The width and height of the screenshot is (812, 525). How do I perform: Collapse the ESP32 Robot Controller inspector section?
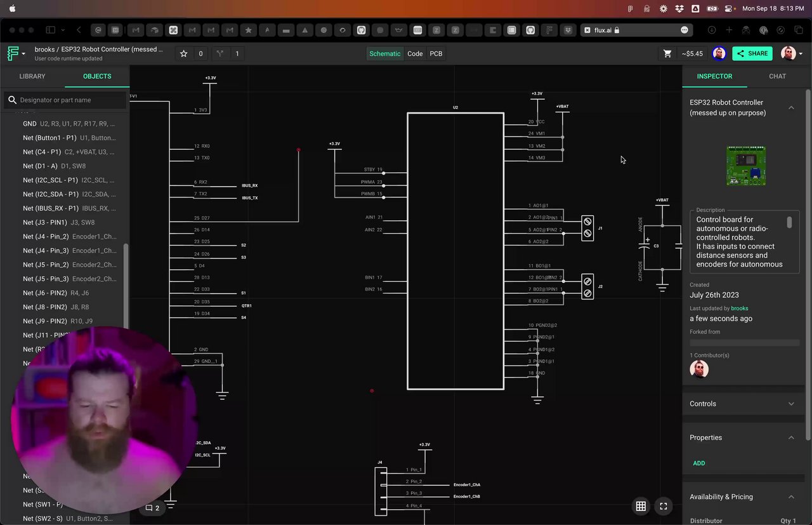click(x=791, y=108)
